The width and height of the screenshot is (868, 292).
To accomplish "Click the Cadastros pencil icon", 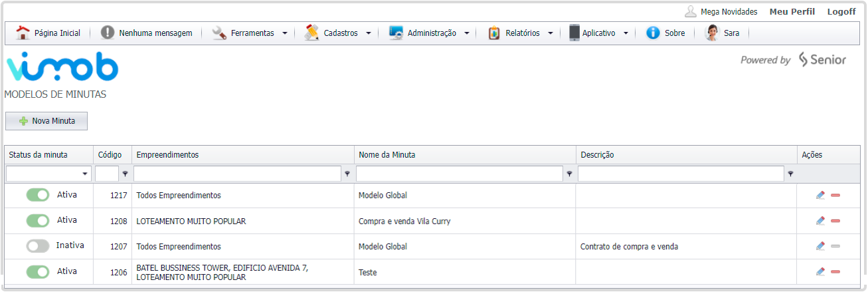I will coord(312,33).
